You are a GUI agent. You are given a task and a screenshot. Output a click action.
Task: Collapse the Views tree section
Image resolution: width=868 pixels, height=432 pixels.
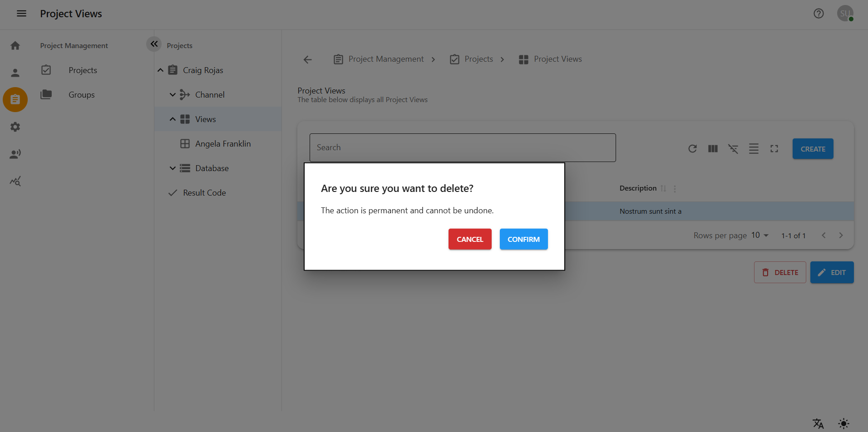(x=173, y=119)
